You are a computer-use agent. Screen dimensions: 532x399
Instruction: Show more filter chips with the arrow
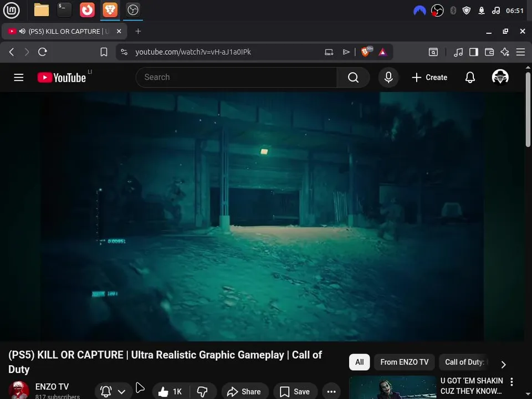pyautogui.click(x=504, y=365)
